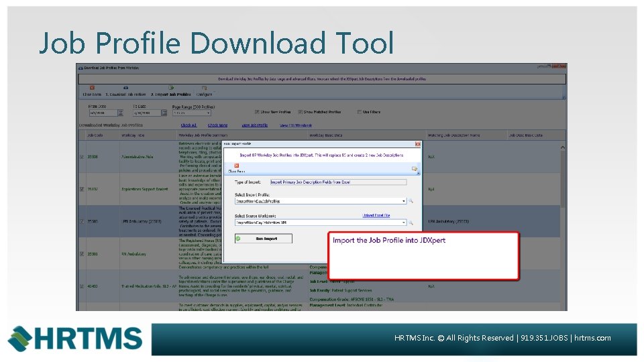Expand the Select Source Workbook dropdown

click(x=404, y=223)
